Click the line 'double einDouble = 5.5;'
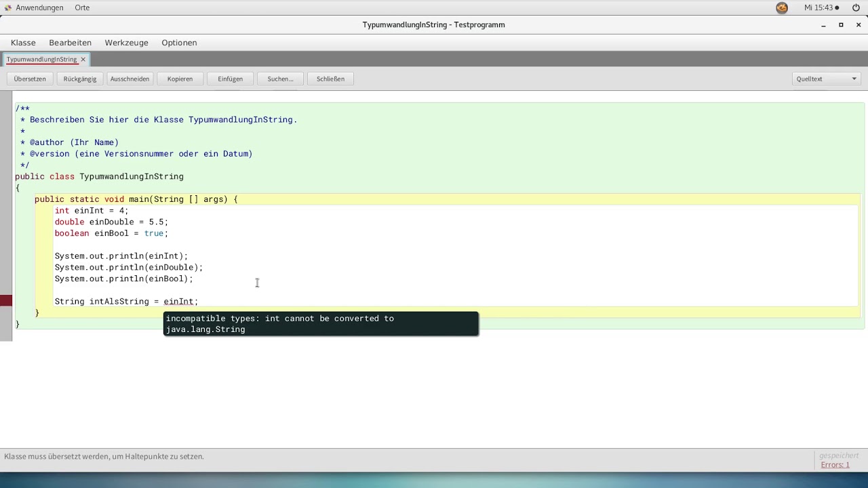The image size is (868, 488). click(111, 222)
